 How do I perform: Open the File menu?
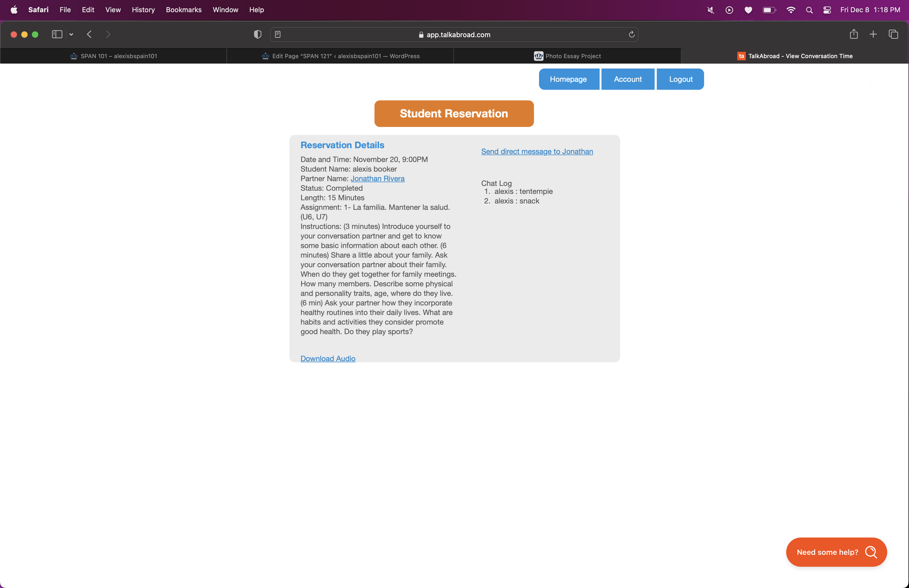(x=65, y=10)
